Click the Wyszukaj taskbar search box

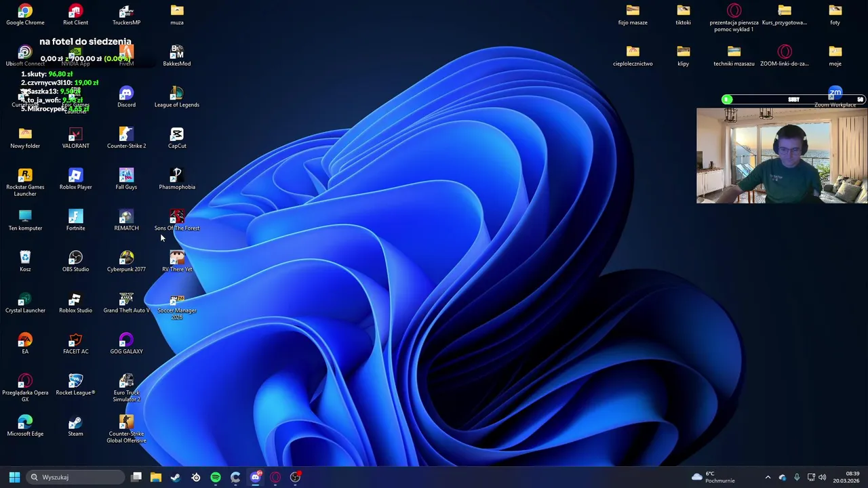(x=76, y=477)
